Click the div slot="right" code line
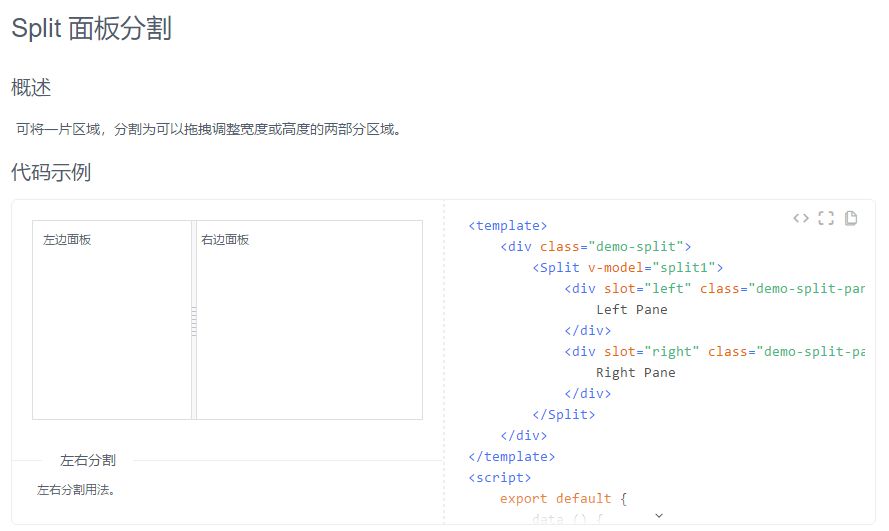Screen dimensions: 889x531 pos(714,351)
